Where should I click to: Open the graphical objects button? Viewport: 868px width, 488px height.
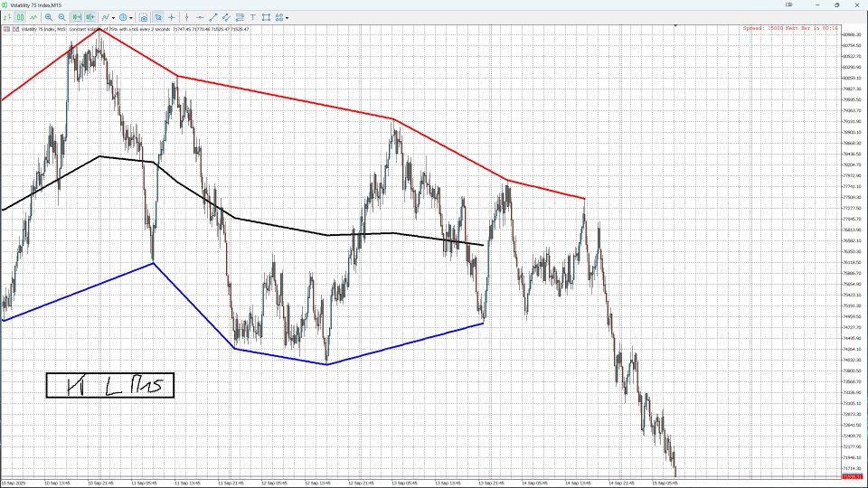point(279,18)
